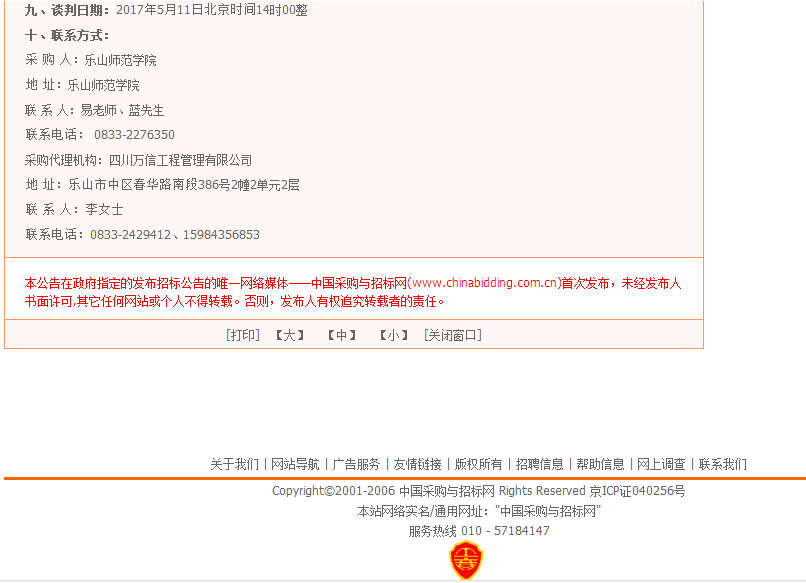Screen dimensions: 806x583
Task: Click the Copyright©2001-2006 line
Action: pos(478,491)
